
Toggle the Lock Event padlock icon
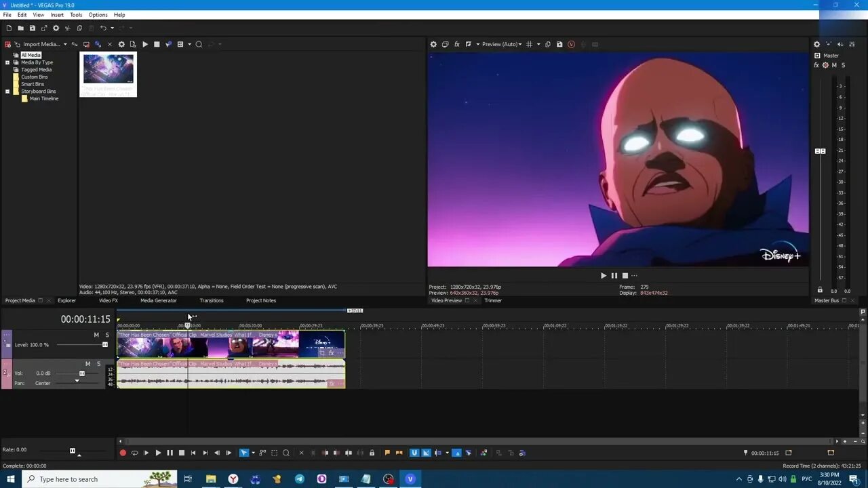(372, 453)
